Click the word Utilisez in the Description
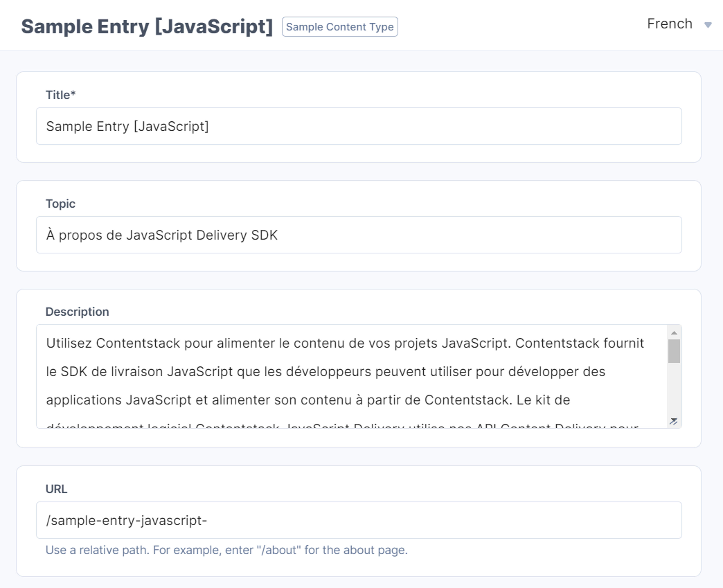This screenshot has width=723, height=588. pyautogui.click(x=69, y=343)
